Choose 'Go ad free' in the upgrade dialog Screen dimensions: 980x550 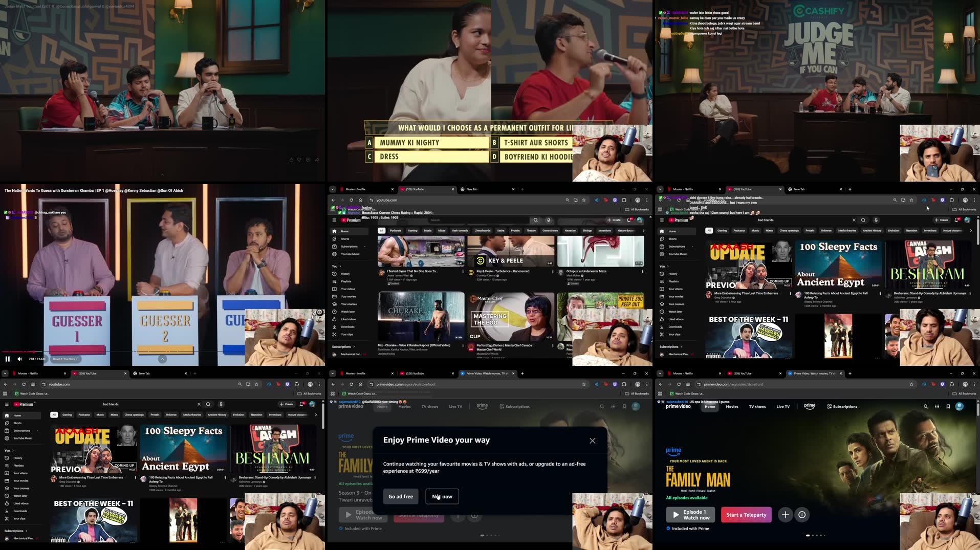pos(400,496)
